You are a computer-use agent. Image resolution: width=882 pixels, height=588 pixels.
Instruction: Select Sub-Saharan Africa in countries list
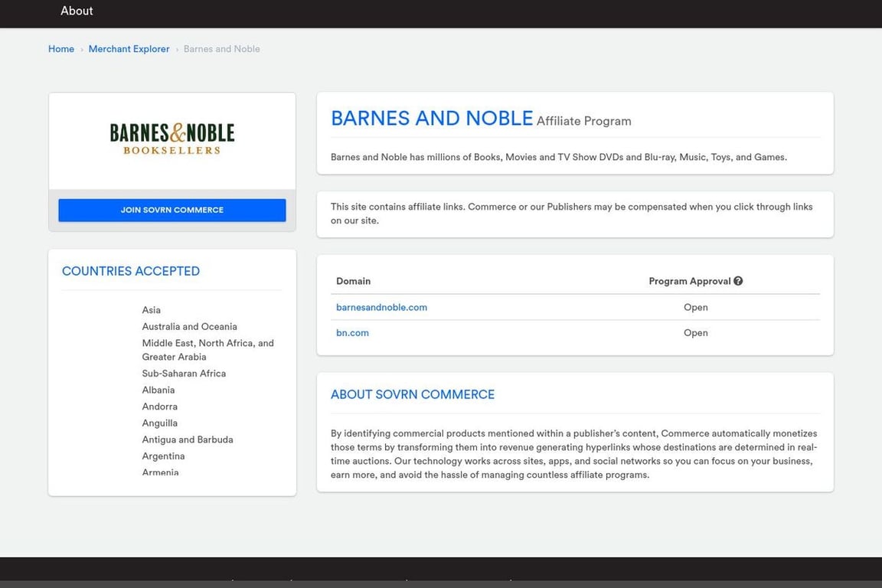184,373
